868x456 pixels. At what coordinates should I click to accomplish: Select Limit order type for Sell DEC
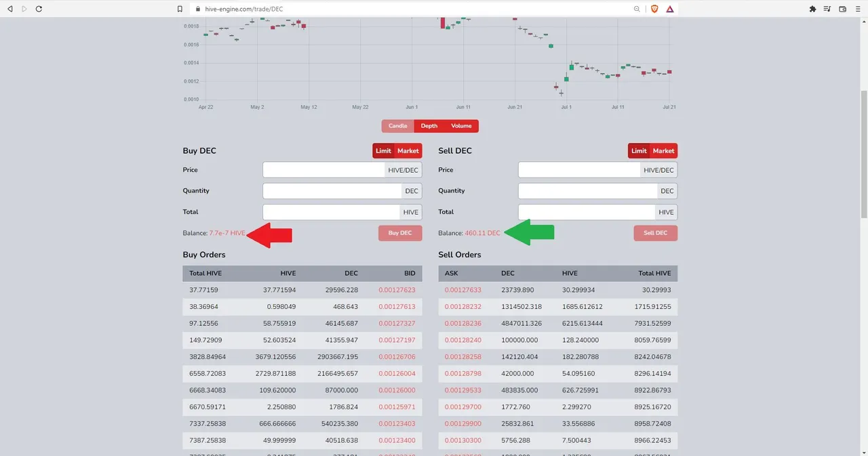(639, 150)
